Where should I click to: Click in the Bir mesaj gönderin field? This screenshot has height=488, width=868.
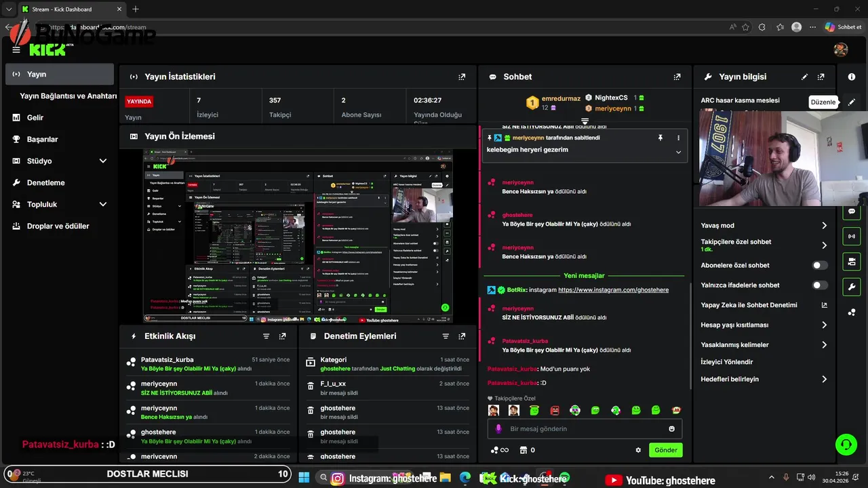pyautogui.click(x=585, y=428)
